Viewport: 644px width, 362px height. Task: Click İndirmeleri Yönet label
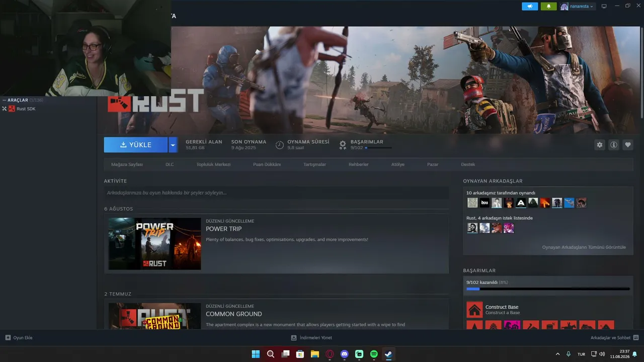click(316, 337)
